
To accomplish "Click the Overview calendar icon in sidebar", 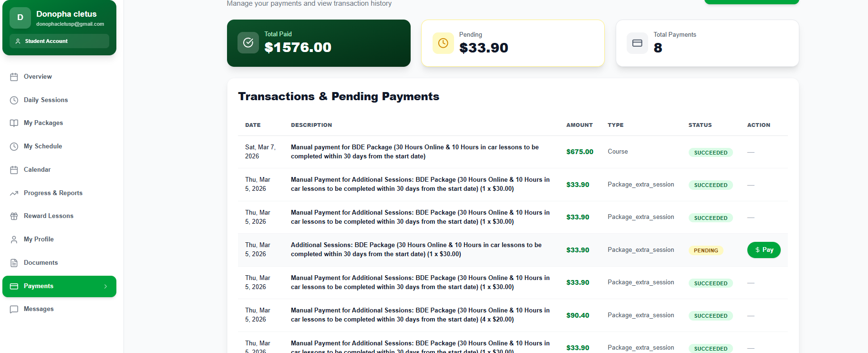I will click(14, 77).
